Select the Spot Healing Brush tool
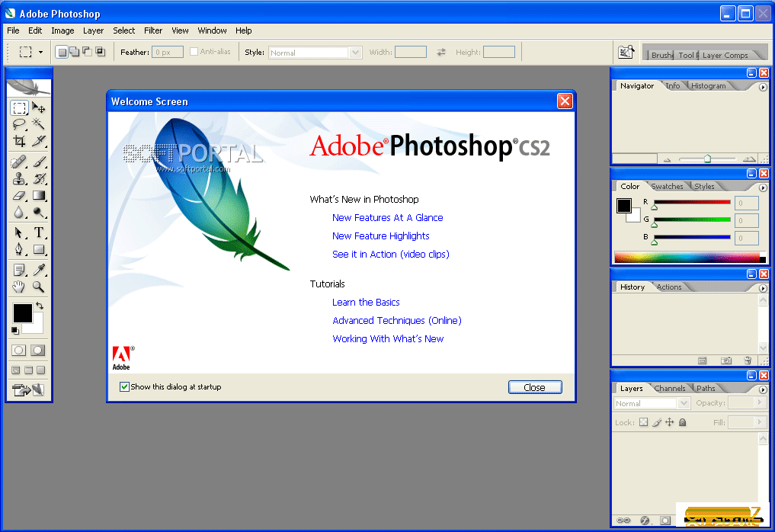 19,162
